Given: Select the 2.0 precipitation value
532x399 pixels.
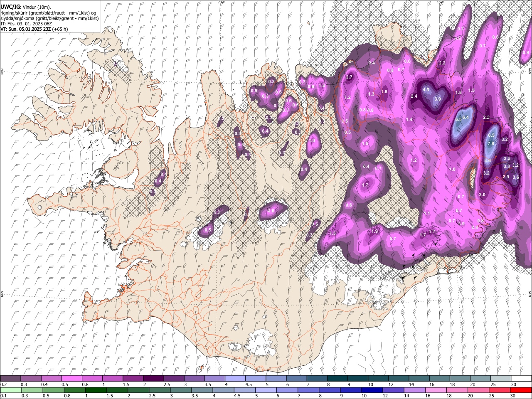Looking at the screenshot, I should coord(482,195).
